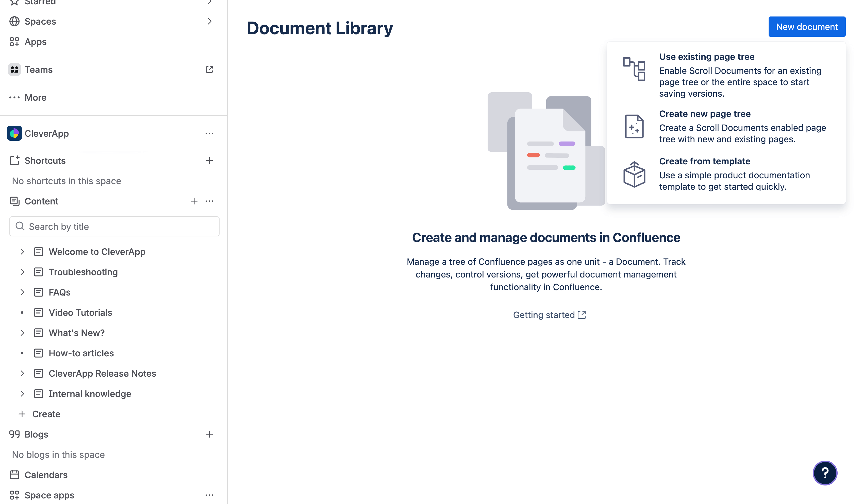862x504 pixels.
Task: Open CleverApp space actions ellipsis
Action: (209, 133)
